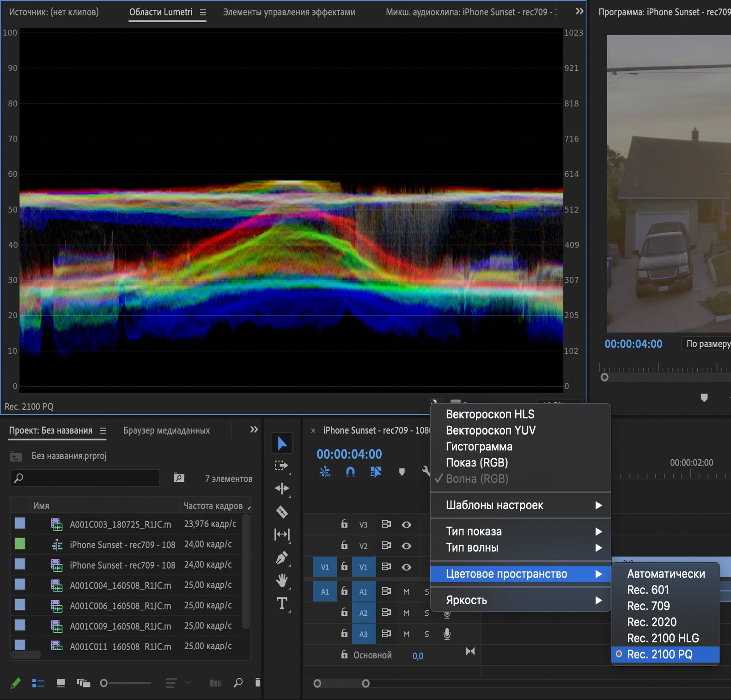Toggle the lock on track V2
This screenshot has height=700, width=731.
(344, 546)
